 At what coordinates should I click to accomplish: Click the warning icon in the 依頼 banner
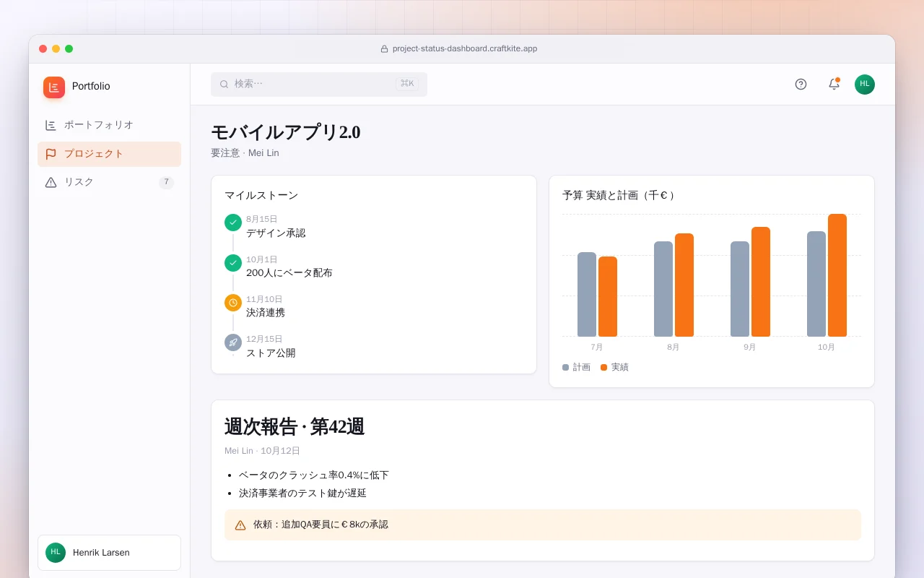240,525
